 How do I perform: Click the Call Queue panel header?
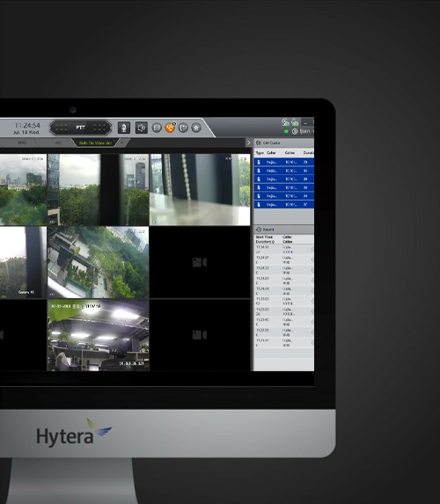click(x=283, y=142)
